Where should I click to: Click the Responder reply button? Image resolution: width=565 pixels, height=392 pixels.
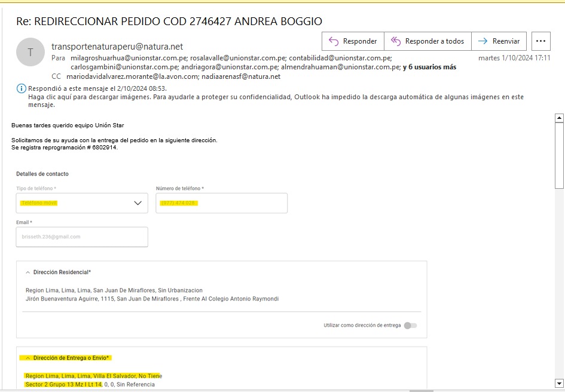click(x=353, y=41)
